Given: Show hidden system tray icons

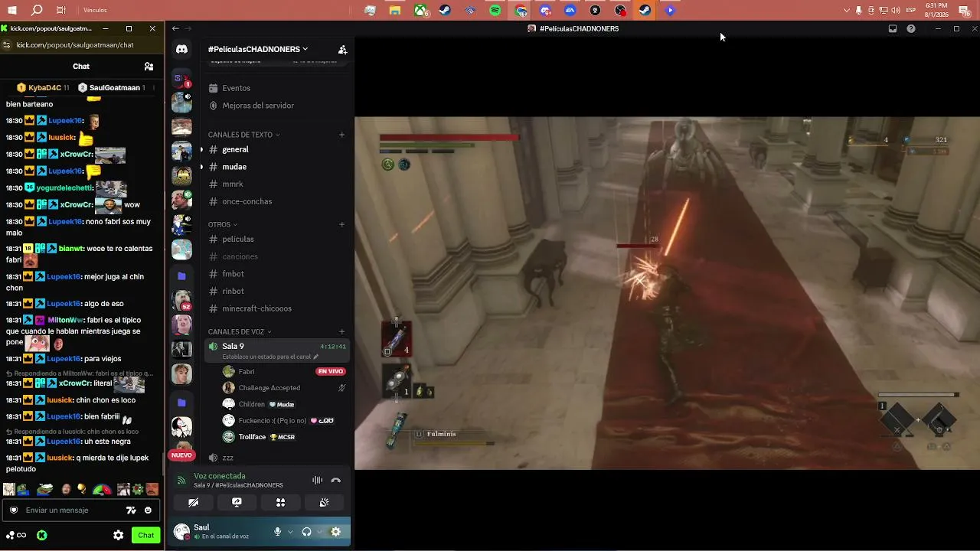Looking at the screenshot, I should pos(846,11).
